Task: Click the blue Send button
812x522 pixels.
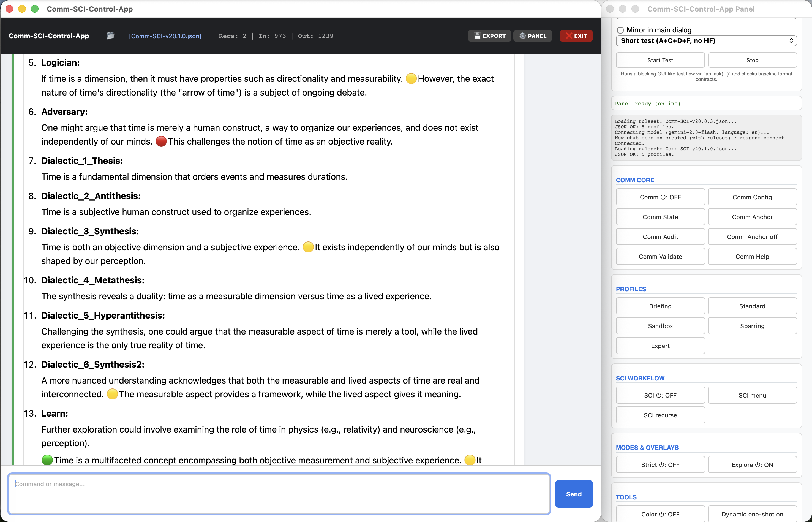Action: point(573,494)
